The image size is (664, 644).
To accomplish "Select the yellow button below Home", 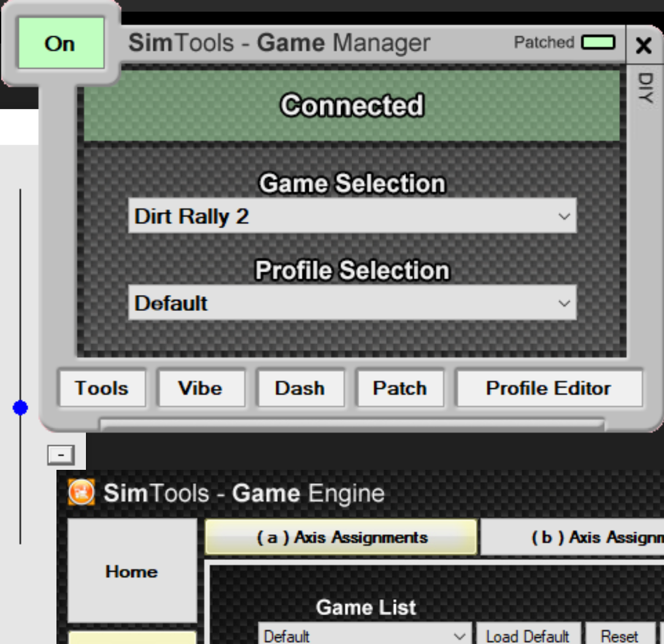I will coord(132,637).
